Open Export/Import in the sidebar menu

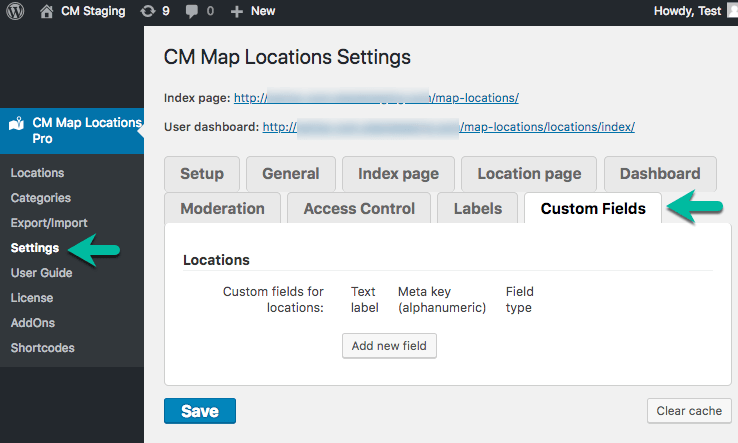(49, 223)
